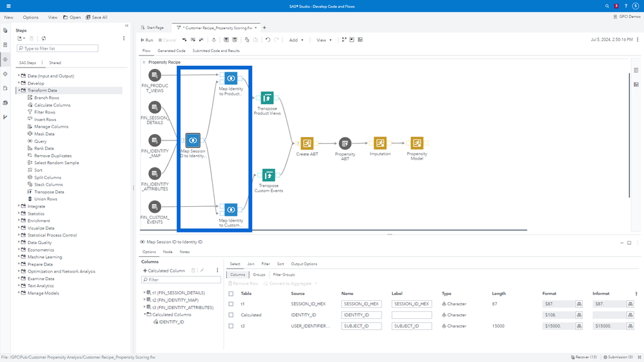Click the Run button in the flow toolbar

tap(147, 40)
